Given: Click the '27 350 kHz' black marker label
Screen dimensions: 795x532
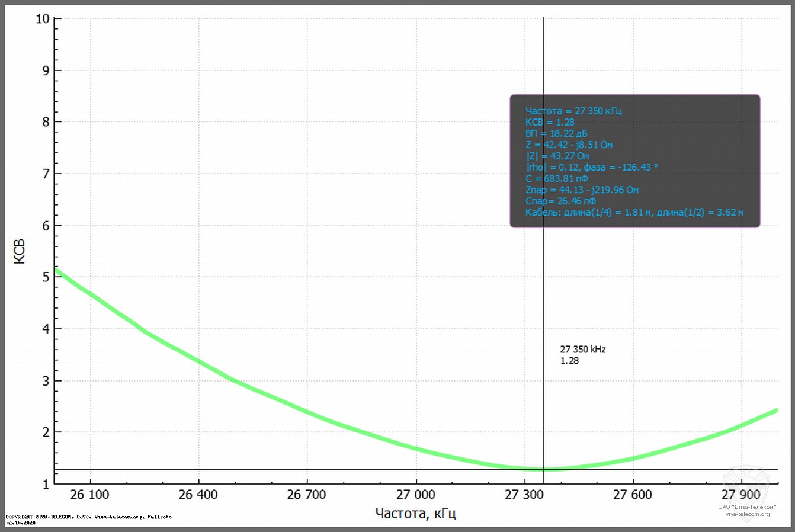Looking at the screenshot, I should 582,350.
